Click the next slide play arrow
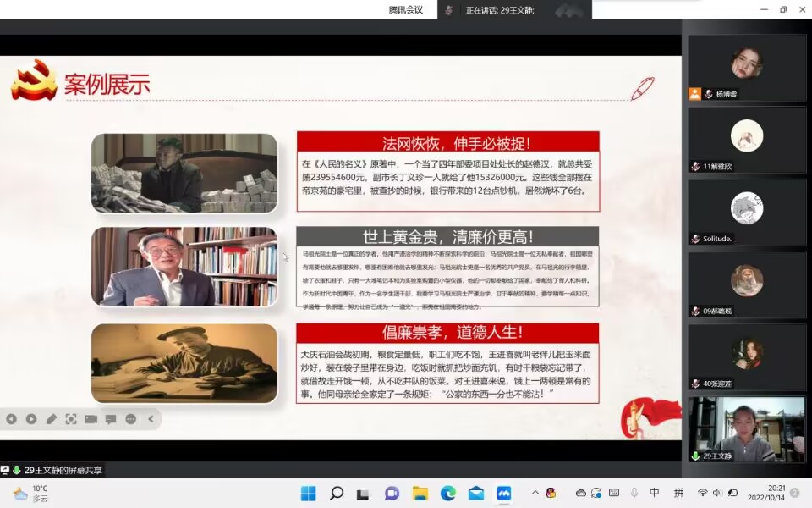This screenshot has height=508, width=812. click(31, 418)
